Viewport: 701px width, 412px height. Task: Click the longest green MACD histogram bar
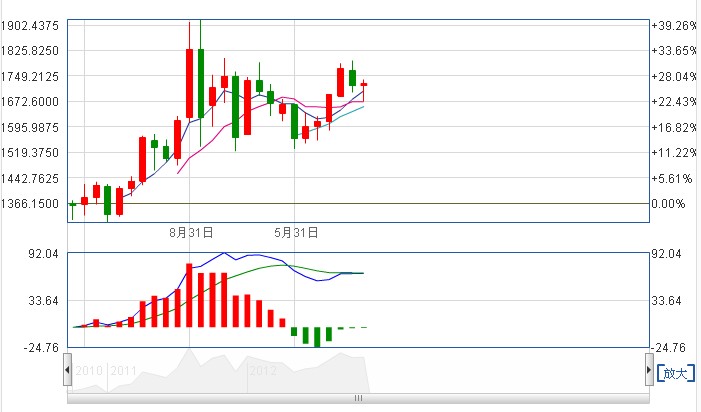click(x=318, y=337)
